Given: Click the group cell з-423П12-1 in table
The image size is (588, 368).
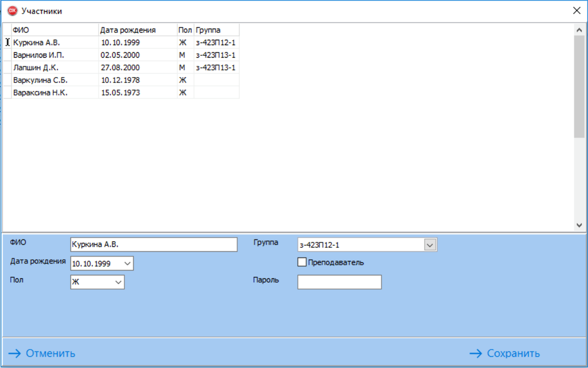Looking at the screenshot, I should point(217,43).
